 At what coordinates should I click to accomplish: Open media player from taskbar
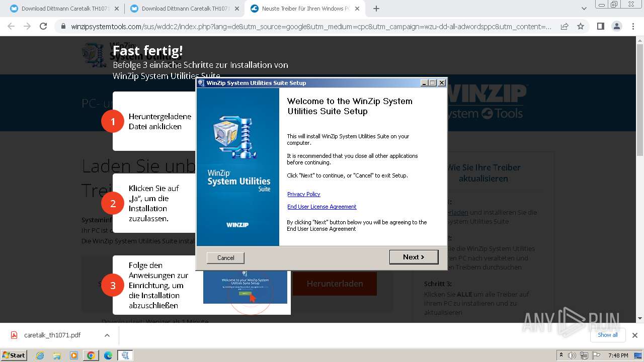click(74, 355)
